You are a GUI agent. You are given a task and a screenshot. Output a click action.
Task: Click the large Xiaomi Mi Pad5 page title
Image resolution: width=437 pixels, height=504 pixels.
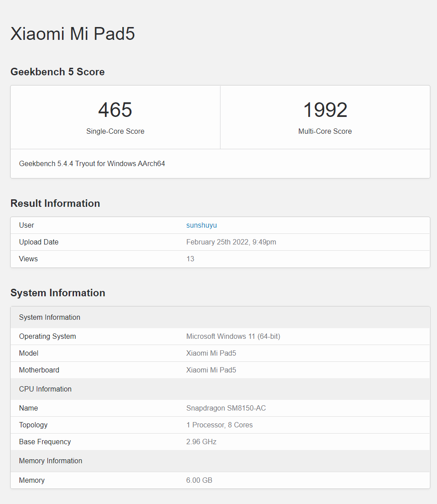coord(73,34)
